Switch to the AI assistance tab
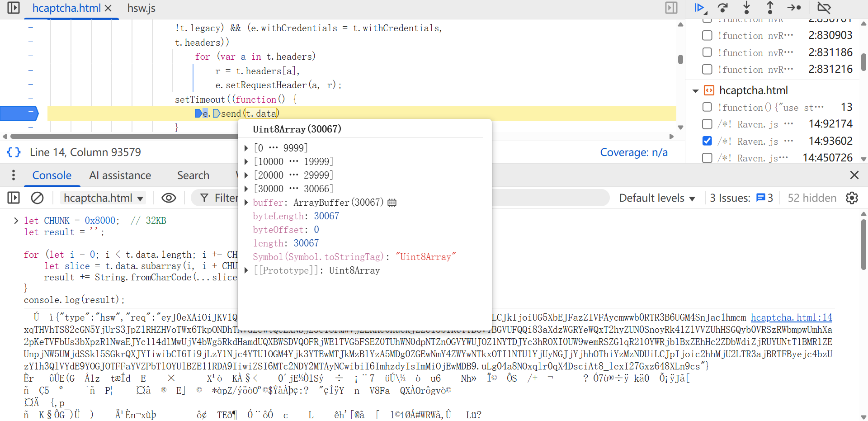 pyautogui.click(x=120, y=175)
